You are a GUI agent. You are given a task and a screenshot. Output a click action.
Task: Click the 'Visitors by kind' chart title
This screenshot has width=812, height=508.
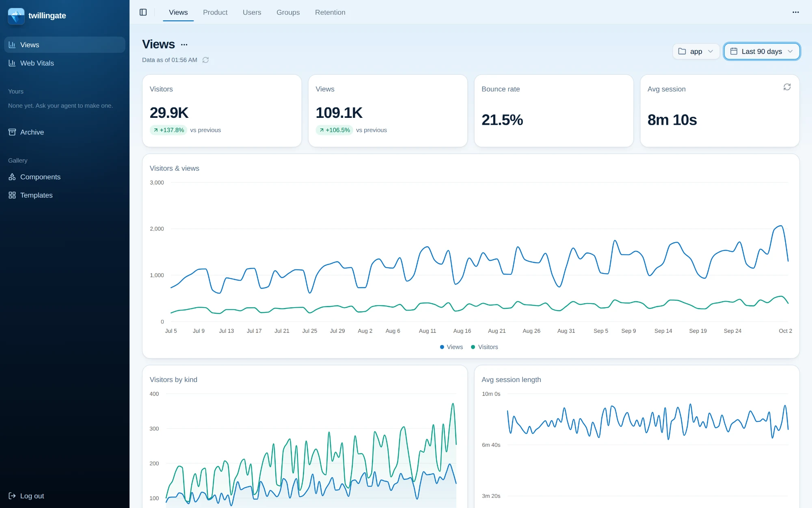coord(173,380)
